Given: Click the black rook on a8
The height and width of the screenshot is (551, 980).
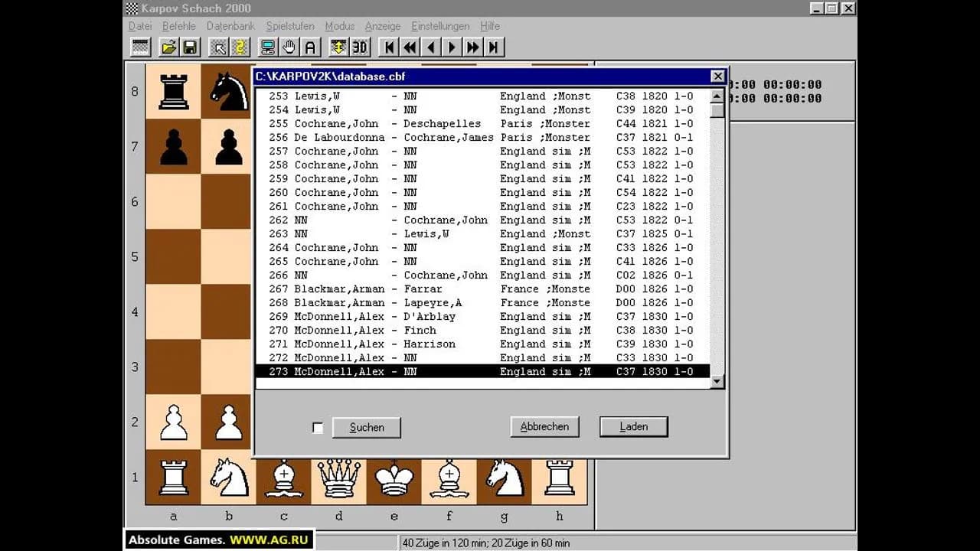Looking at the screenshot, I should tap(173, 92).
